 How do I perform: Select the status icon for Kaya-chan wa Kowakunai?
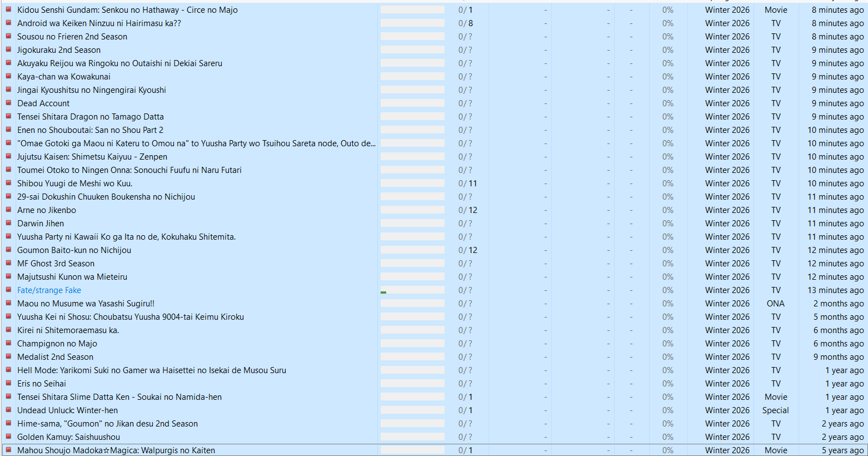point(8,76)
